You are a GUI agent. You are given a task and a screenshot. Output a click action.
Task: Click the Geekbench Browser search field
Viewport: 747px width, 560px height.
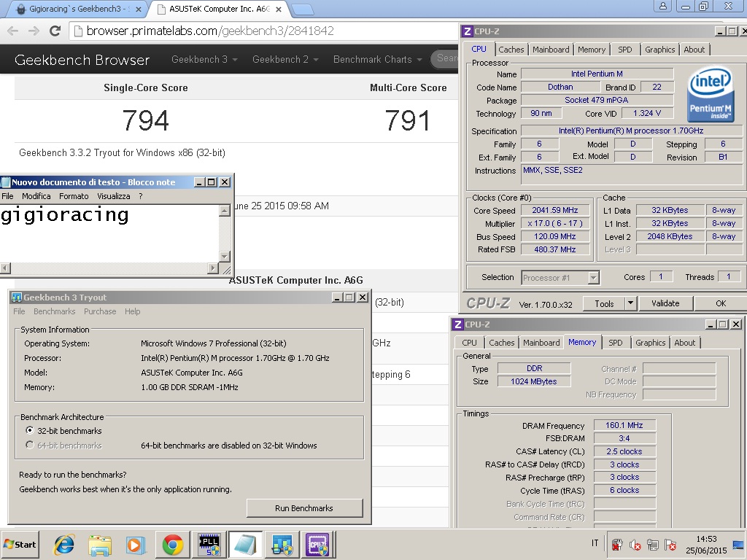(x=444, y=58)
